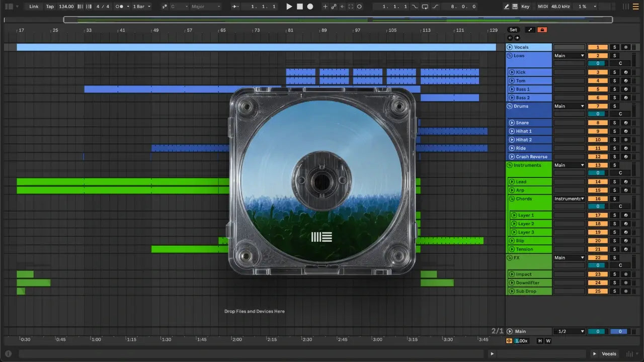Viewport: 644px width, 362px height.
Task: Enable the arrangement loop switch
Action: pos(425,7)
